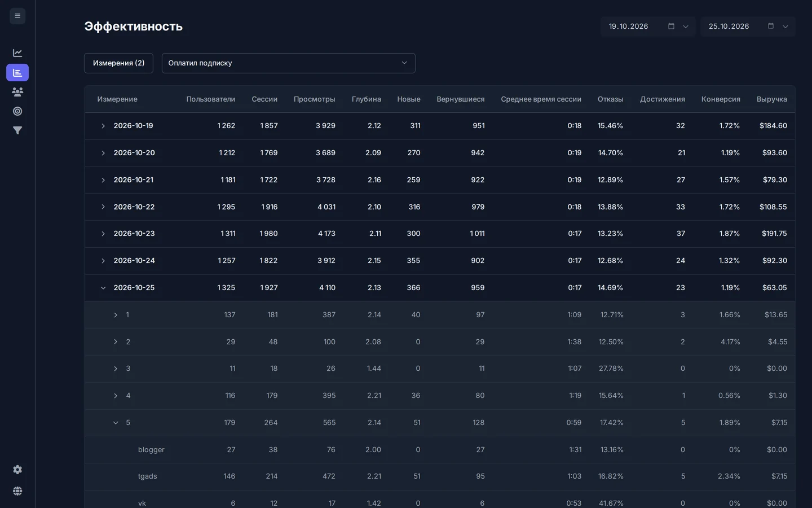Open the line chart analytics icon
The height and width of the screenshot is (508, 812).
pos(17,53)
